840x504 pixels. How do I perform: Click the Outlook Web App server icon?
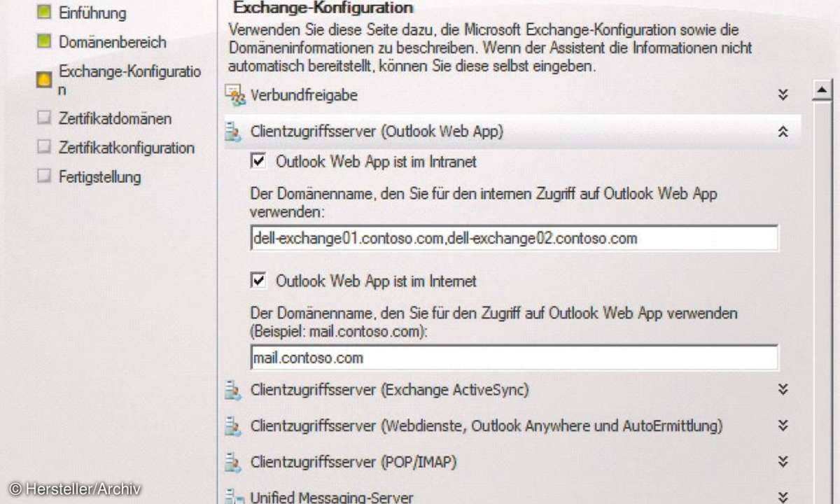pos(233,132)
